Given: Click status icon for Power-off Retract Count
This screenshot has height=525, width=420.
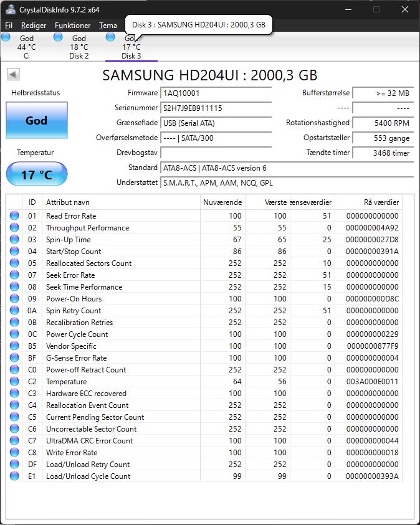Looking at the screenshot, I should [x=14, y=370].
